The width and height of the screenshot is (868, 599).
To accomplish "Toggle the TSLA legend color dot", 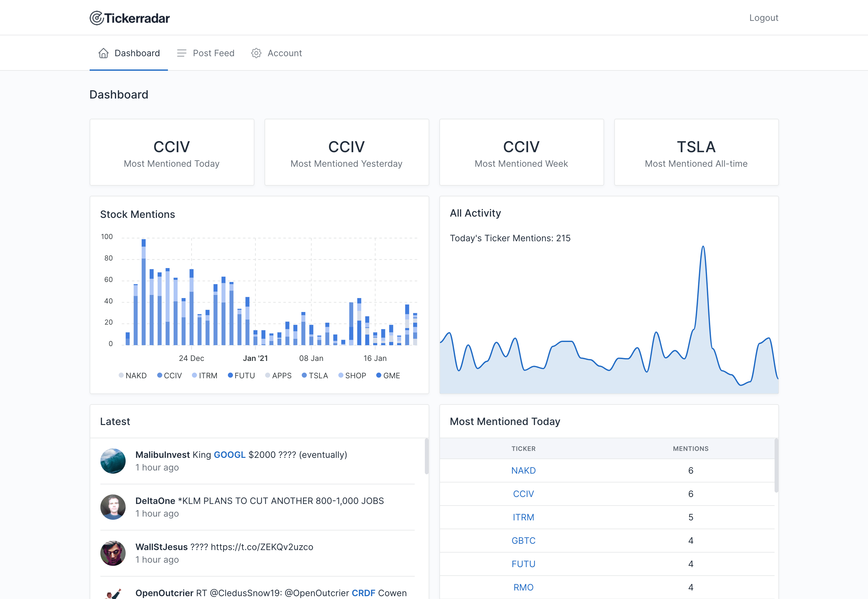I will pyautogui.click(x=304, y=375).
